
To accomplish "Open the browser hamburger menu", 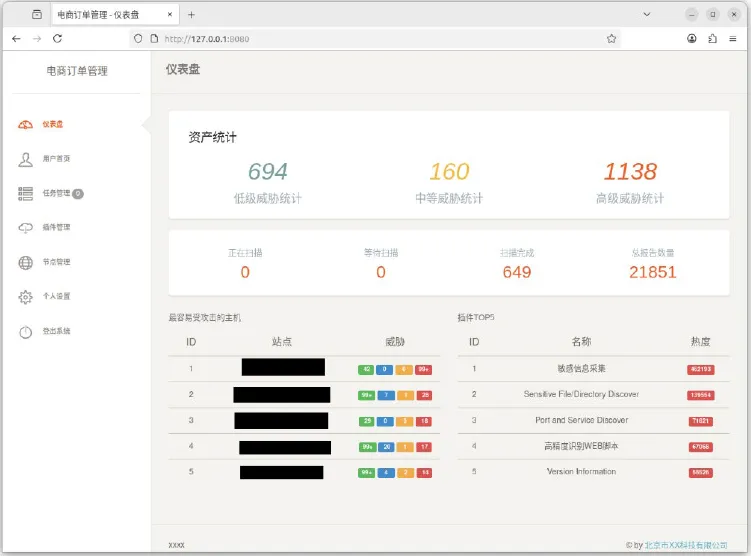I will [733, 39].
